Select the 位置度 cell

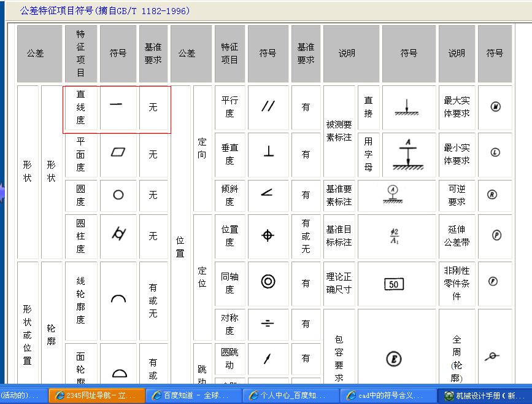point(229,236)
